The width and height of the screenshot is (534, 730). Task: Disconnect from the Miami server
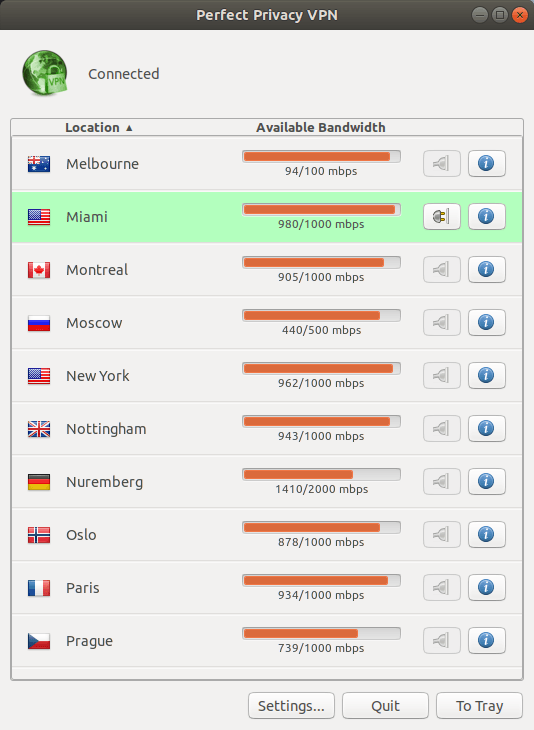pos(442,216)
